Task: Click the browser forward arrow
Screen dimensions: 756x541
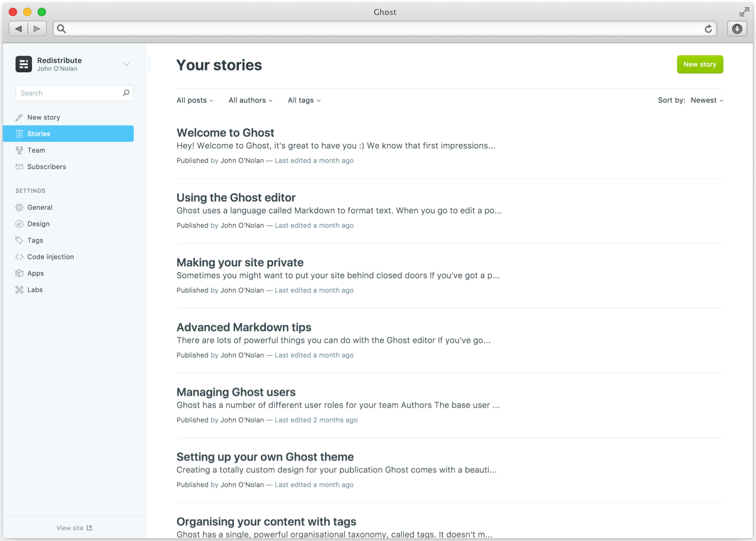Action: 37,29
